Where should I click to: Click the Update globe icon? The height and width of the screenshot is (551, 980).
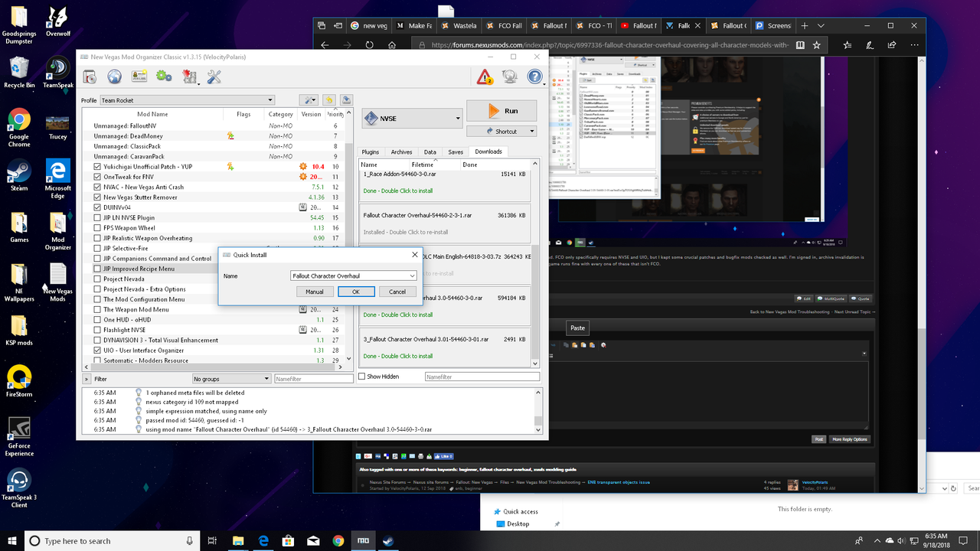(509, 77)
